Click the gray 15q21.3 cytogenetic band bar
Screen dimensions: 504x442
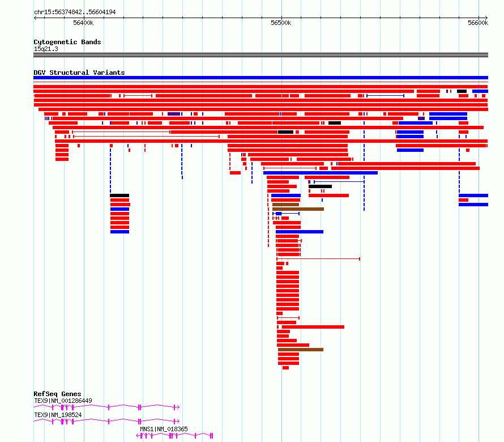260,55
